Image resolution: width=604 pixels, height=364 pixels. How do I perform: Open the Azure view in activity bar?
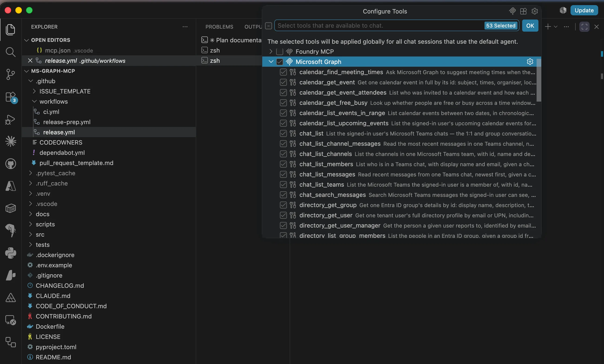[x=10, y=186]
